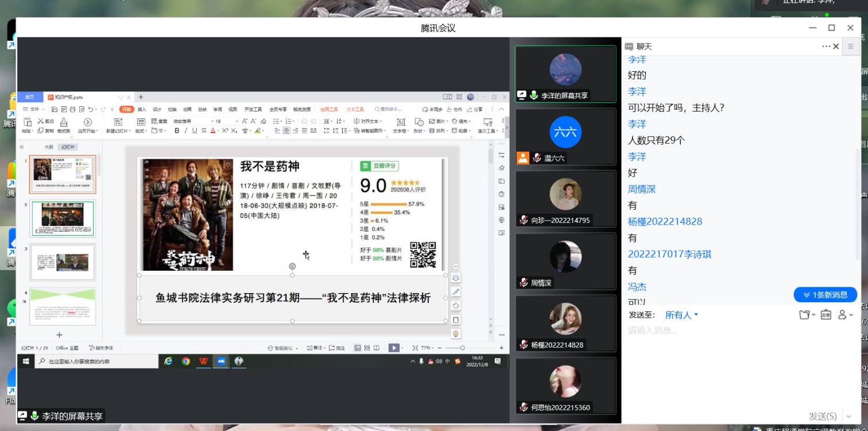Click the file send icon in chat toolbar
Screen dimensions: 868x431
[805, 314]
